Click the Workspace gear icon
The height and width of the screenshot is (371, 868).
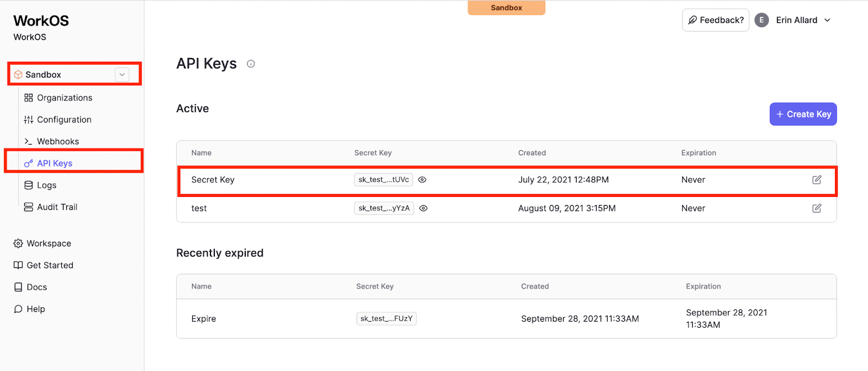point(18,244)
